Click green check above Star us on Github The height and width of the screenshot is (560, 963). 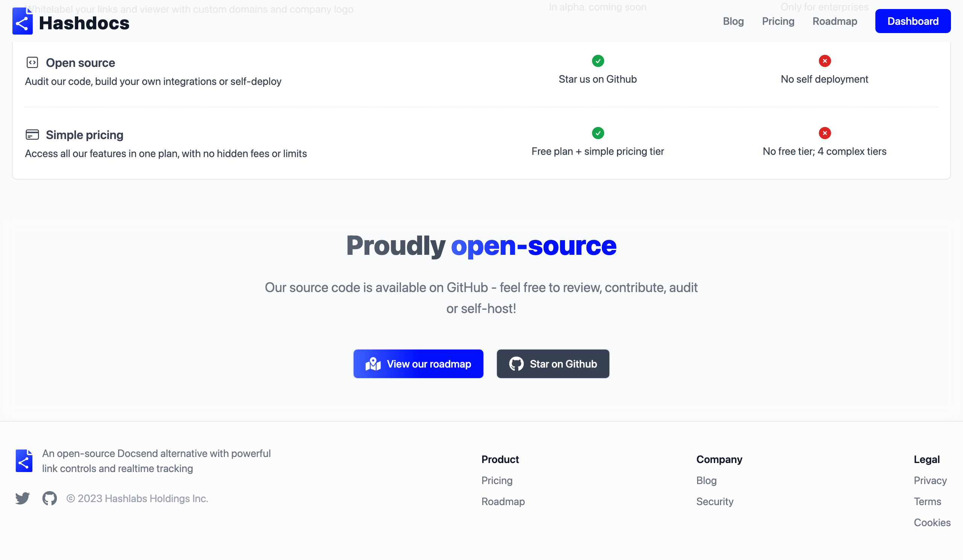tap(598, 61)
